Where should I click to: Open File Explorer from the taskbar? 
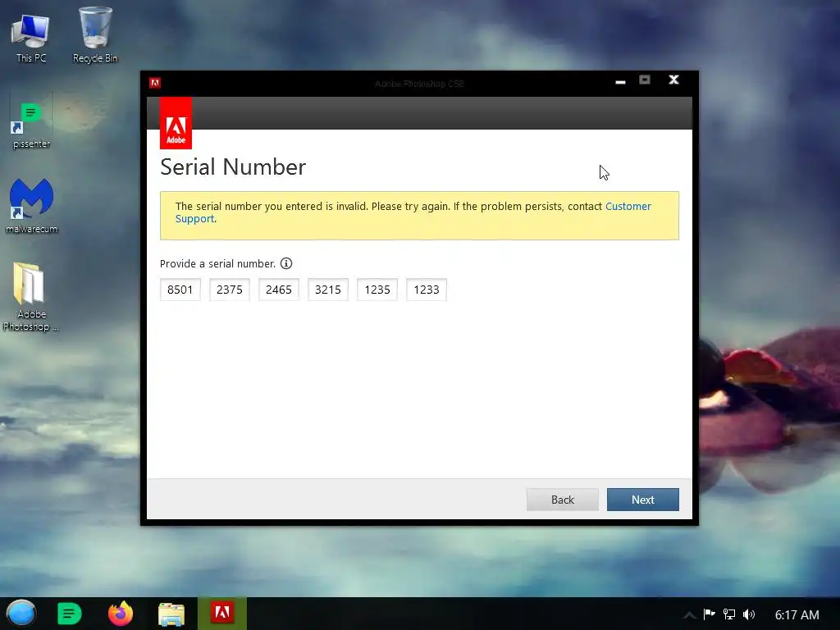(171, 614)
